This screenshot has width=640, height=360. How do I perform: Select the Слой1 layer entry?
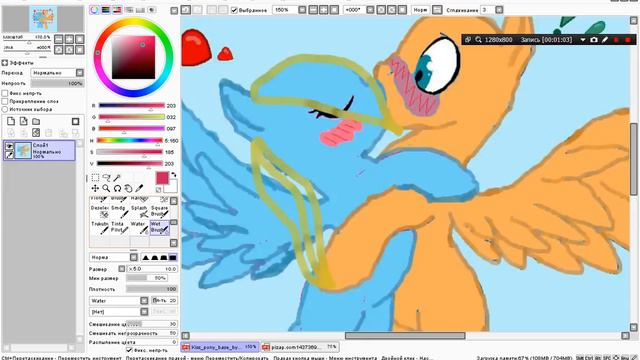(x=39, y=151)
